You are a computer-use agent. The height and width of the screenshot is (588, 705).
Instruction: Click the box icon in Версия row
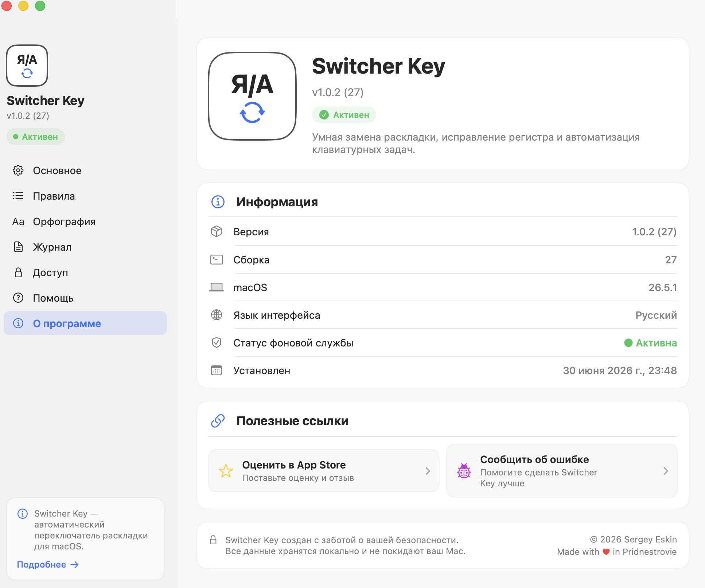tap(217, 231)
